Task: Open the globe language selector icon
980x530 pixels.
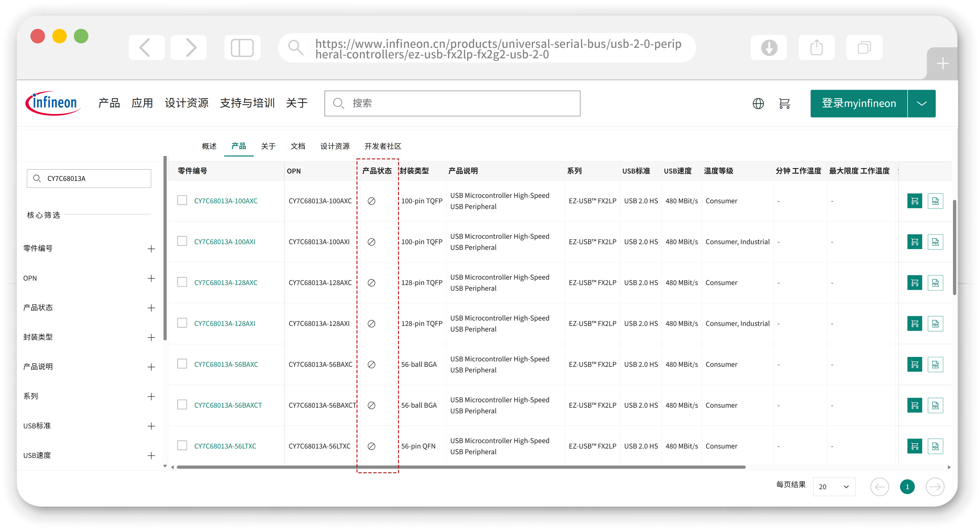Action: click(758, 103)
